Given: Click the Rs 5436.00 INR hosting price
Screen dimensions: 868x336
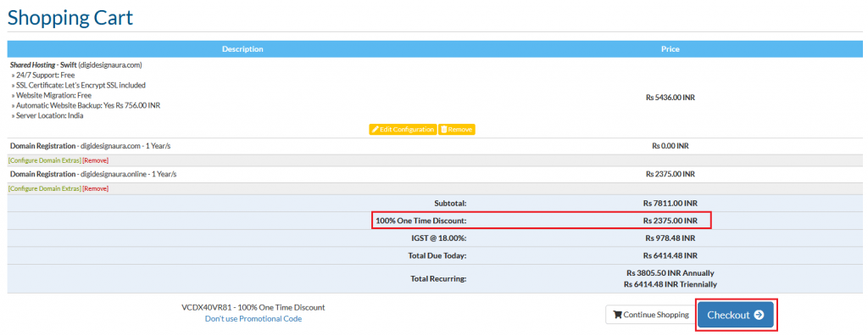Looking at the screenshot, I should pyautogui.click(x=670, y=97).
